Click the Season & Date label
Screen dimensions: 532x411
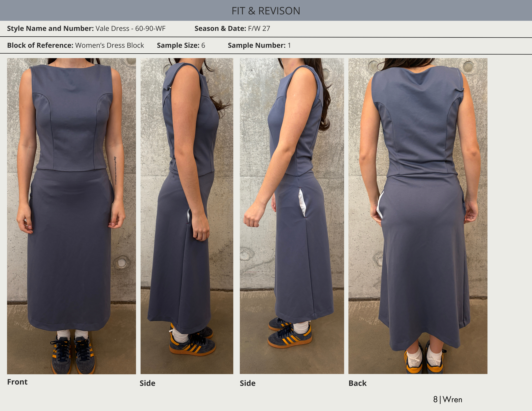pyautogui.click(x=220, y=29)
